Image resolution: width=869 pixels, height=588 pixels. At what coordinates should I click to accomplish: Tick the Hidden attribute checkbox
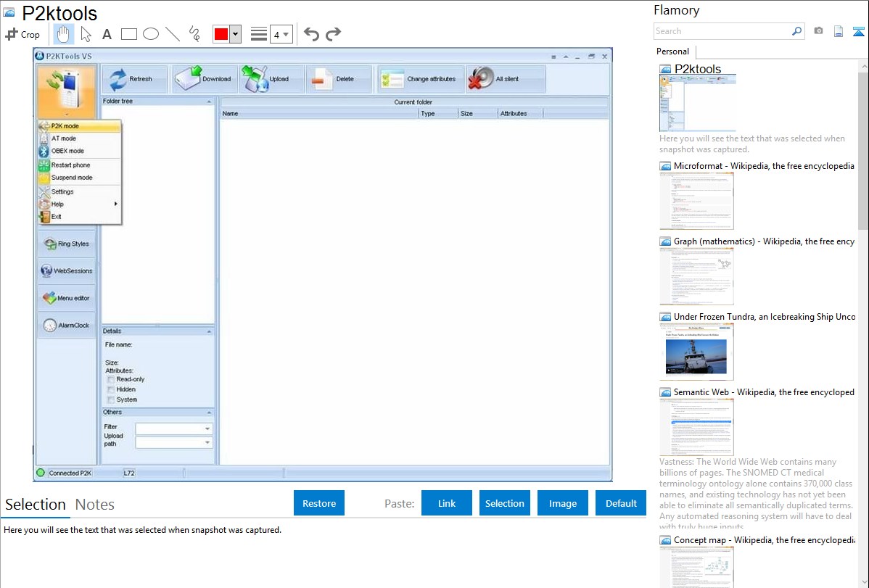110,389
